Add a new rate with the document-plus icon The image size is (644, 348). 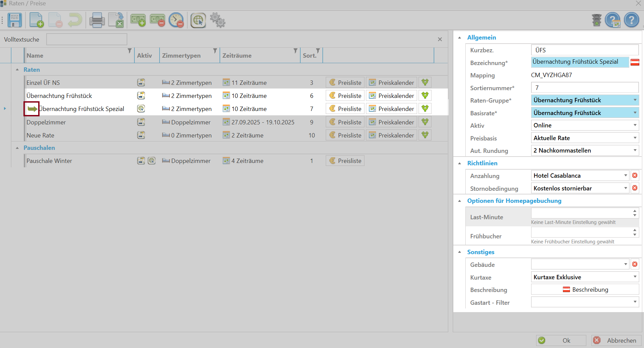pyautogui.click(x=37, y=20)
